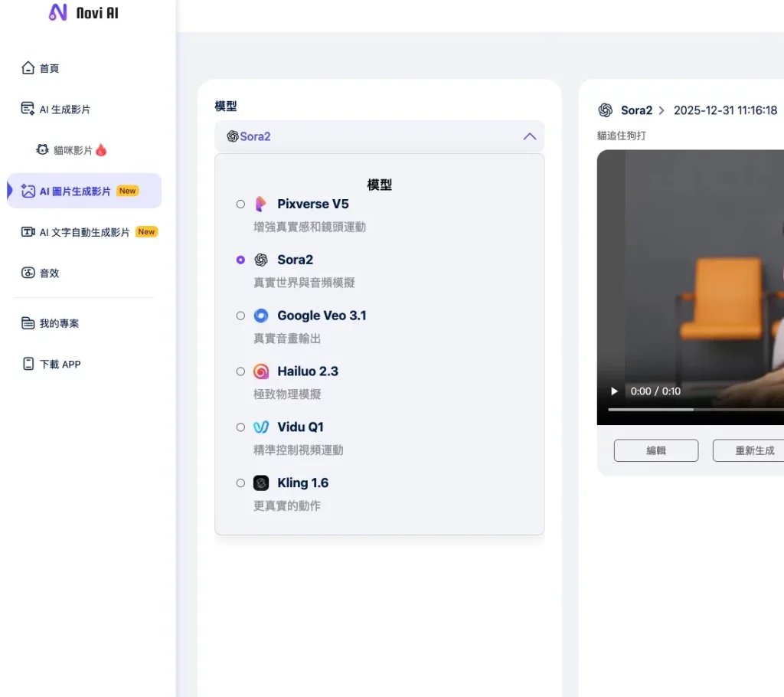Play the generated video
This screenshot has height=697, width=784.
(x=614, y=391)
